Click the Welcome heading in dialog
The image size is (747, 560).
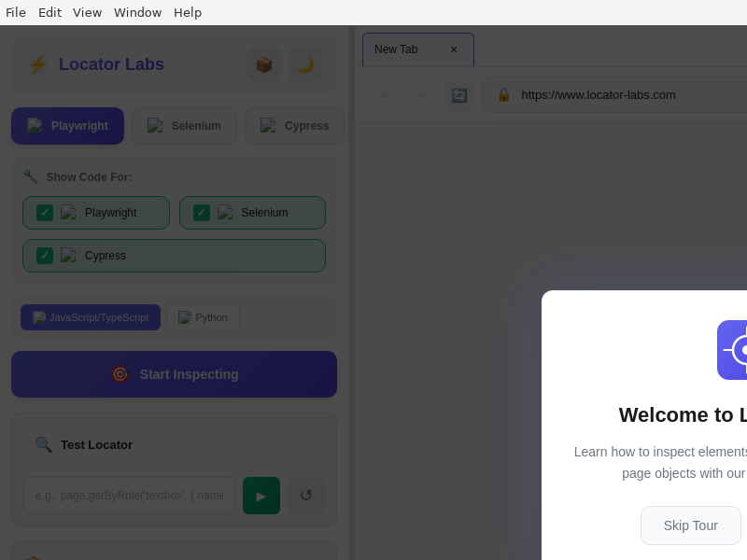[683, 415]
